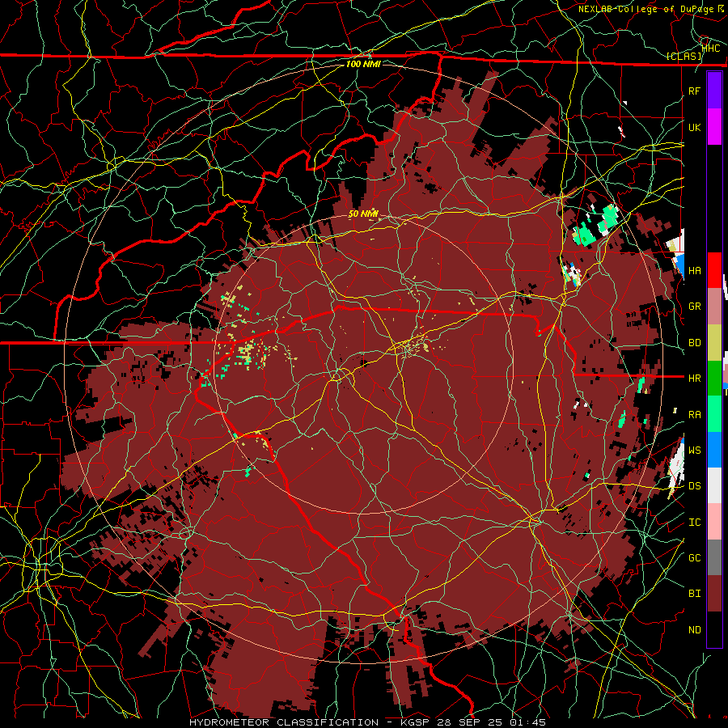Click the black ND no data swatch
Viewport: 728px width, 728px height.
tap(714, 629)
